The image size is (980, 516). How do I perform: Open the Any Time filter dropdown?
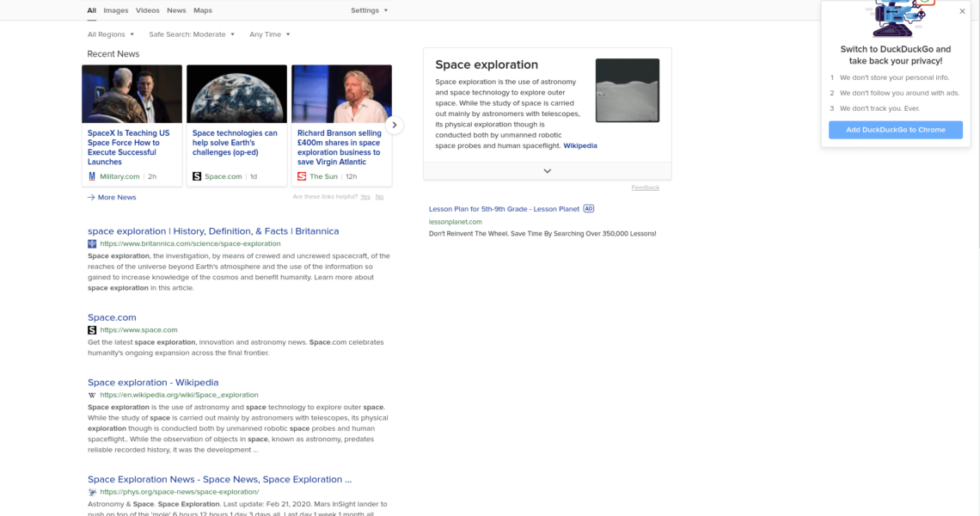tap(270, 34)
